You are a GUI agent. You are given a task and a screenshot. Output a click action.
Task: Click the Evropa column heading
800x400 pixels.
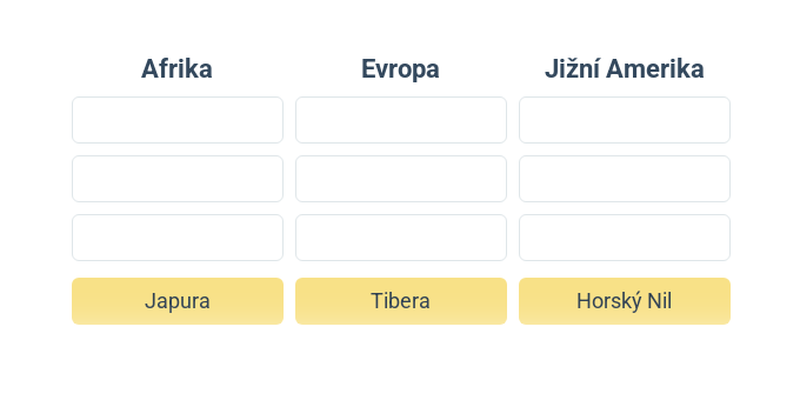click(x=401, y=69)
